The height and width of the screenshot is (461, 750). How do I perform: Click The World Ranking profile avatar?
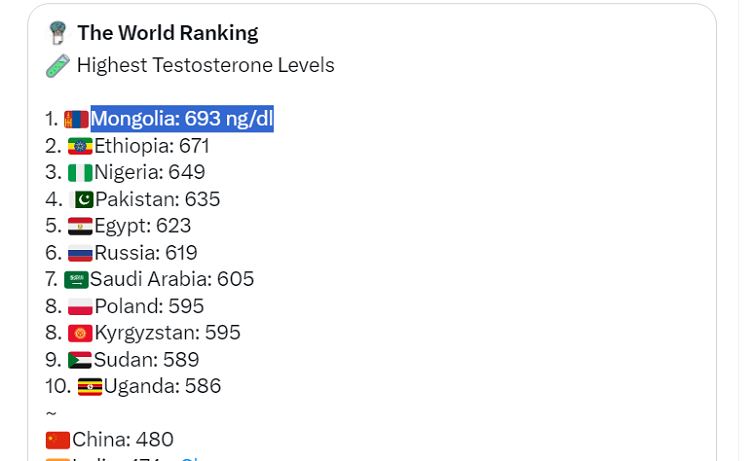(x=57, y=33)
